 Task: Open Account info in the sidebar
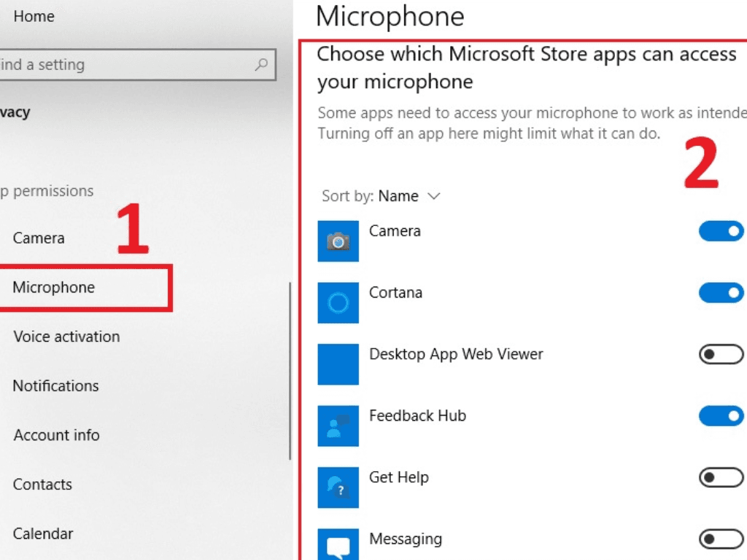pos(56,435)
